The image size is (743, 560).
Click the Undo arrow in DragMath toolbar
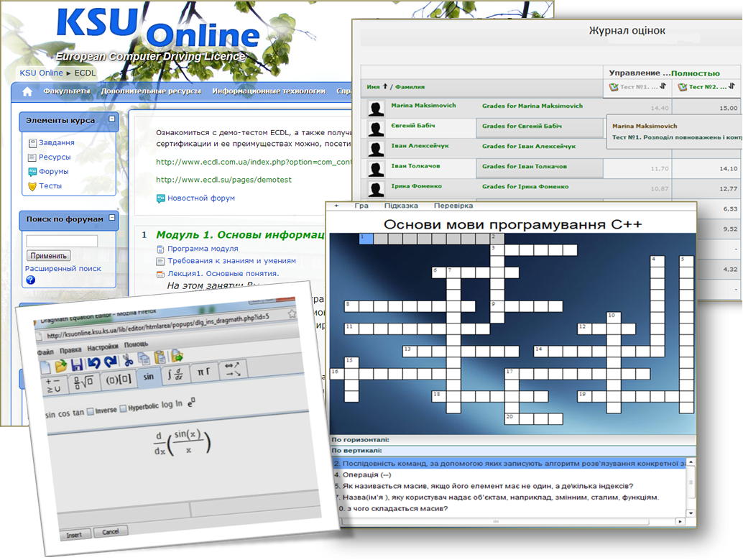[x=94, y=363]
